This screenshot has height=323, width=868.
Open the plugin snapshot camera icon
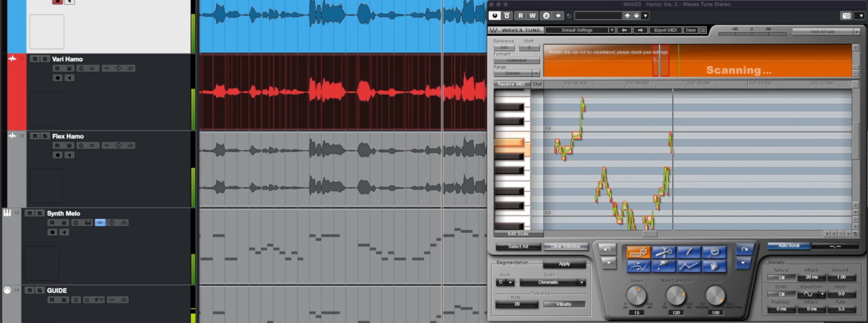tap(846, 16)
